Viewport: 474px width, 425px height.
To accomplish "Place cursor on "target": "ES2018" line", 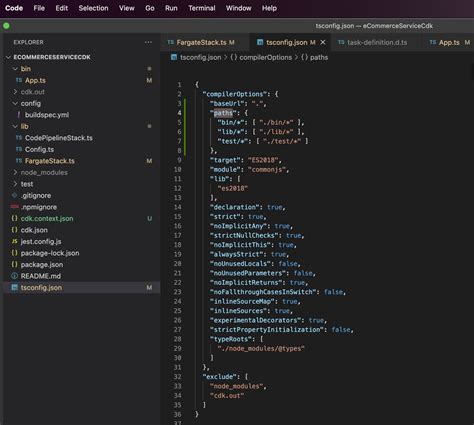I will (x=246, y=160).
